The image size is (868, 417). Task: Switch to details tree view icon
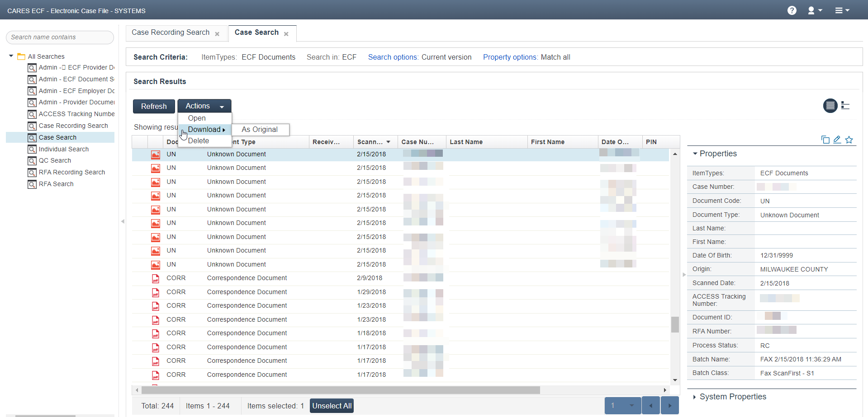(x=845, y=106)
